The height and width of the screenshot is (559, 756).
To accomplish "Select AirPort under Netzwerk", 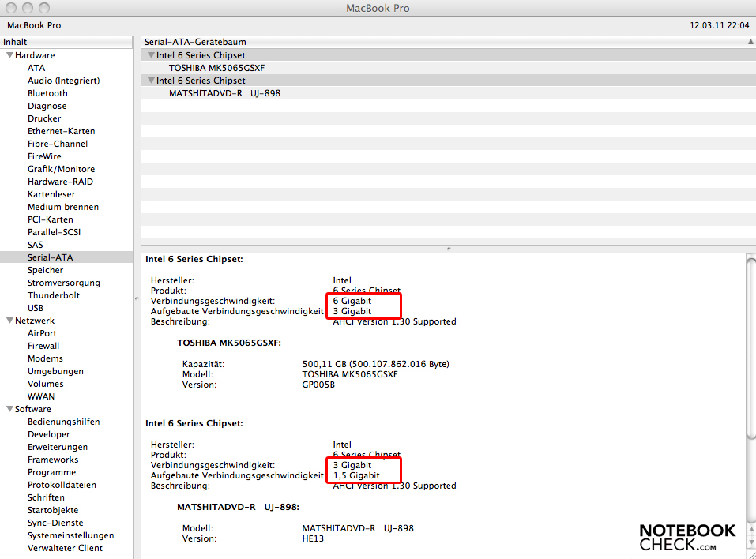I will pyautogui.click(x=42, y=333).
